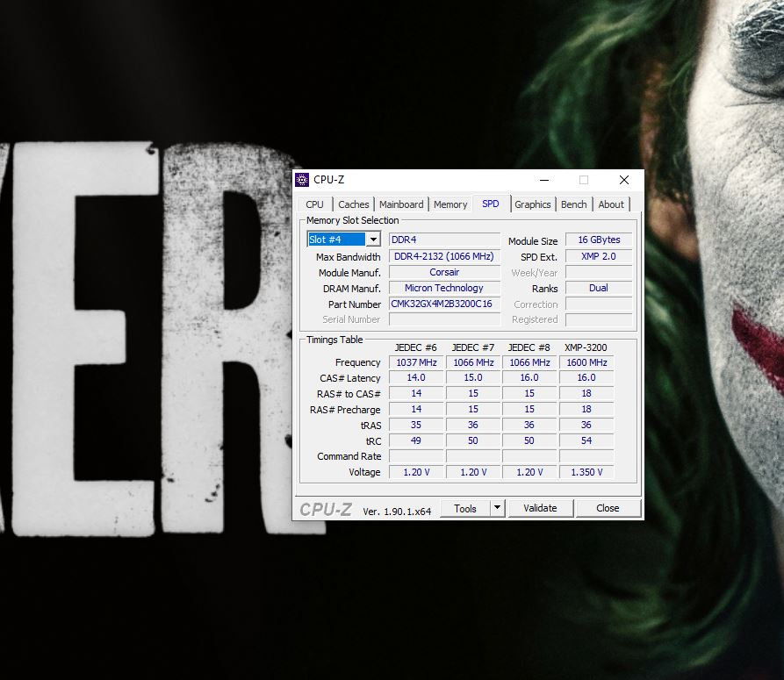The width and height of the screenshot is (784, 680).
Task: Click the JEDEC #6 tRC 49 cell
Action: tap(416, 440)
